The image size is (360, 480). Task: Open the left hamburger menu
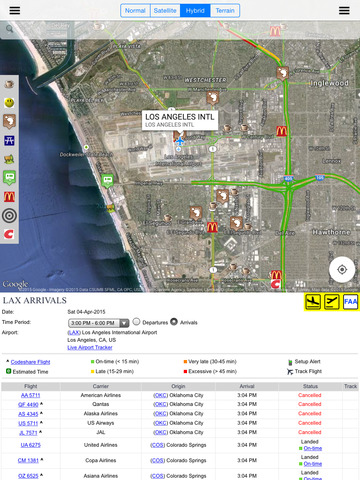coord(15,10)
